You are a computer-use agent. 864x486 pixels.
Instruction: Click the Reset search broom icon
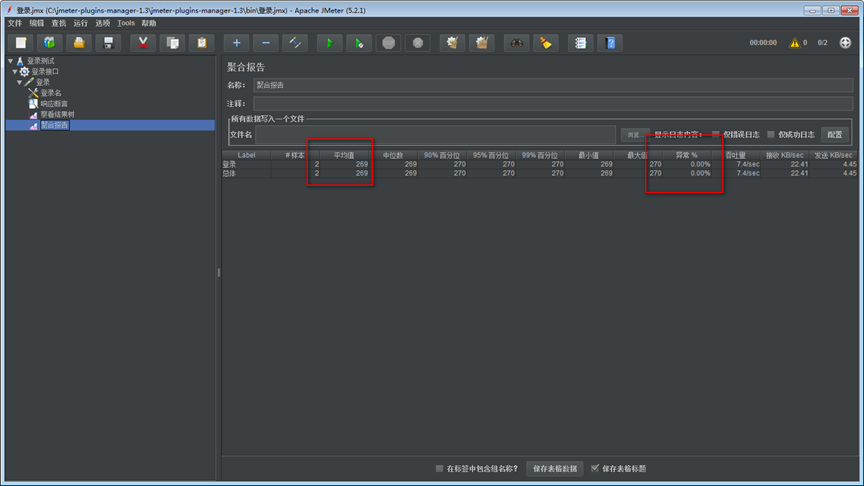(x=546, y=43)
